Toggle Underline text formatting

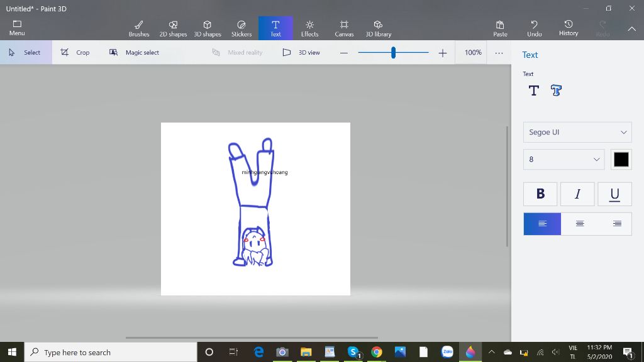(x=614, y=194)
